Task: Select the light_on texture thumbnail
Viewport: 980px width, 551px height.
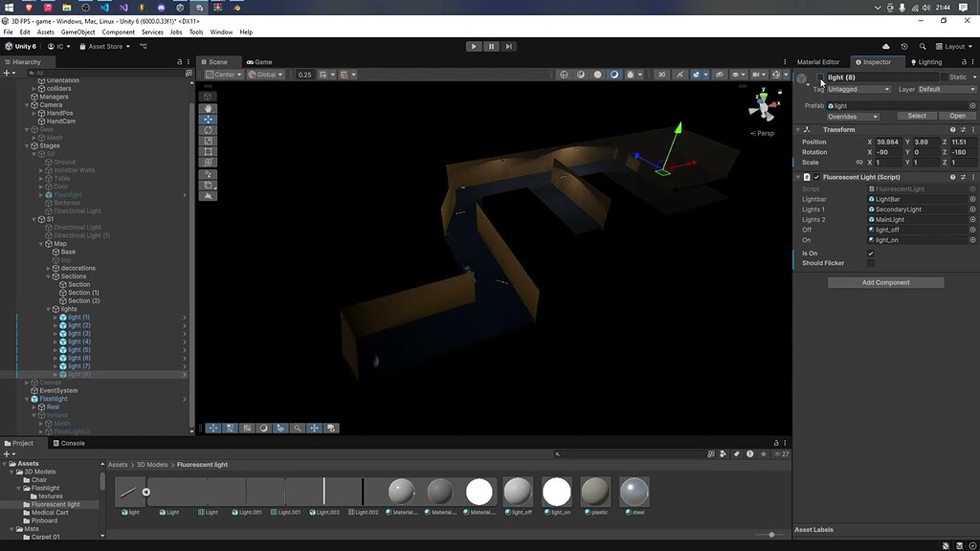Action: coord(557,491)
